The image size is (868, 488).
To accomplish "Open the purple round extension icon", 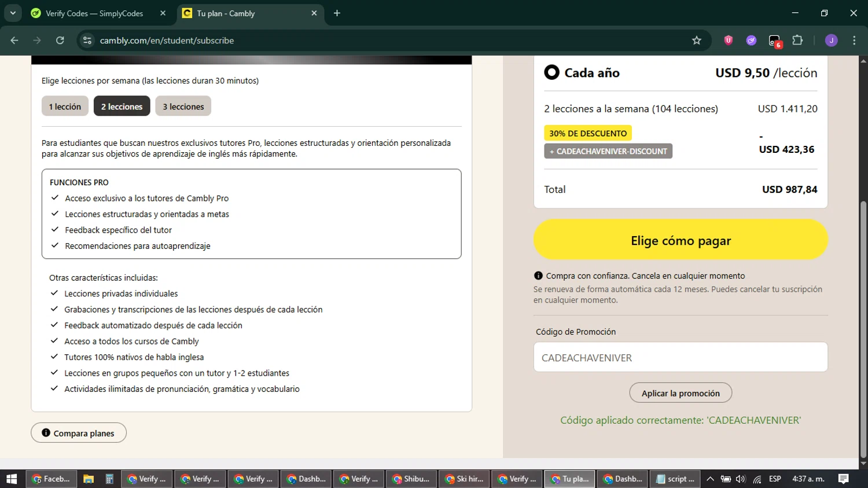I will [x=751, y=41].
